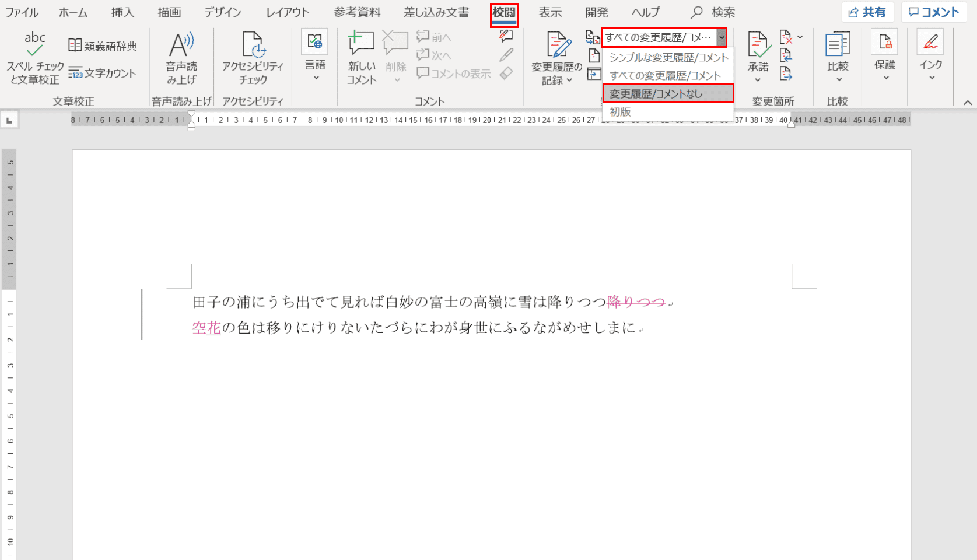Run スペル チェックと文章校正

point(35,58)
